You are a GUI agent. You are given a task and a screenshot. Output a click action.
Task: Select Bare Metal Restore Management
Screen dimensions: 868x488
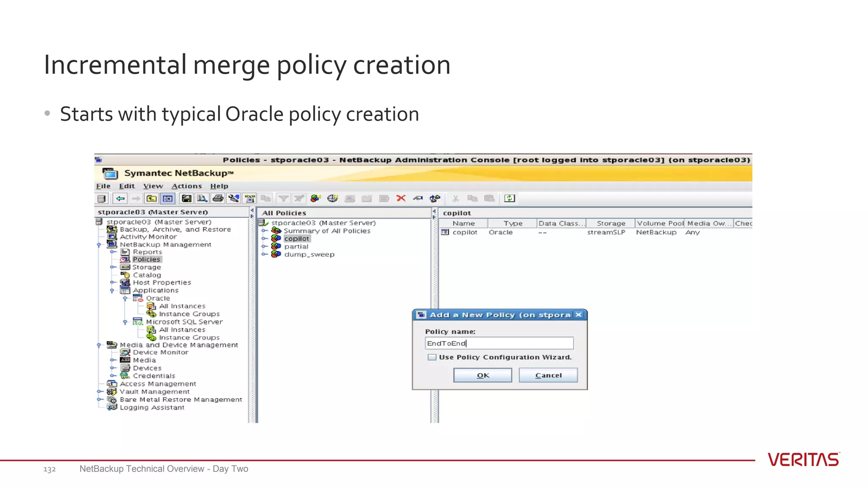tap(181, 399)
